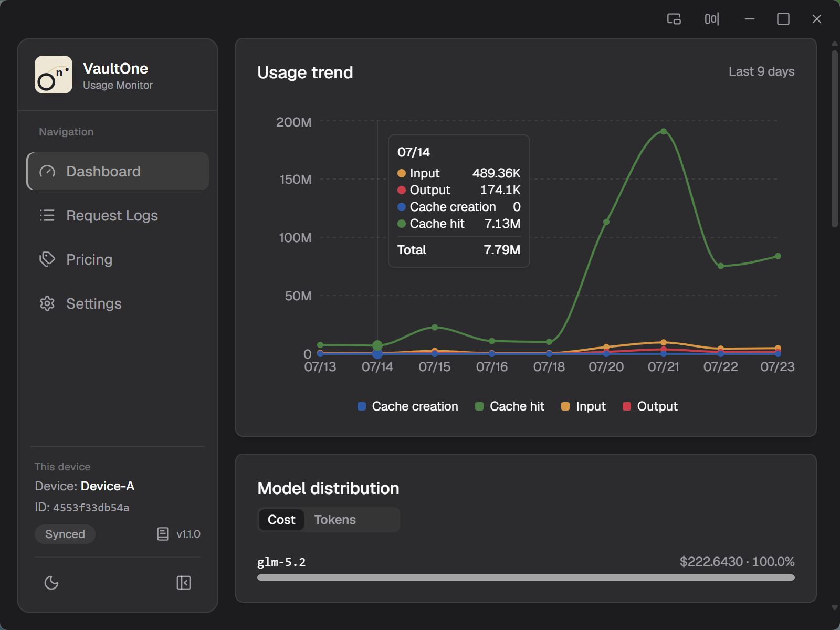Switch model distribution to Tokens
Viewport: 840px width, 630px height.
pos(335,520)
